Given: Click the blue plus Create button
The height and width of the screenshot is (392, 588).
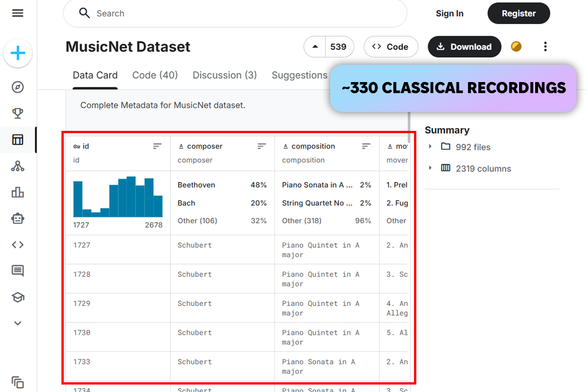Looking at the screenshot, I should point(18,53).
